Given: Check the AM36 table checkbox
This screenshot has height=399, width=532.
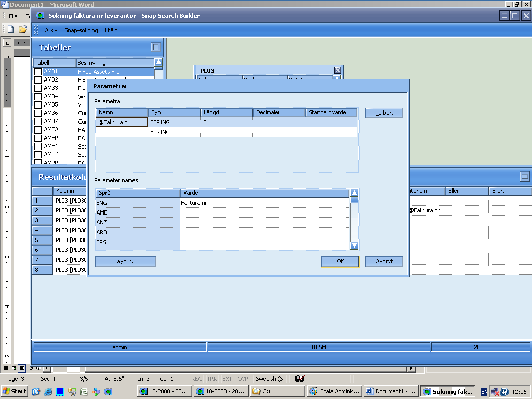Looking at the screenshot, I should coord(38,113).
